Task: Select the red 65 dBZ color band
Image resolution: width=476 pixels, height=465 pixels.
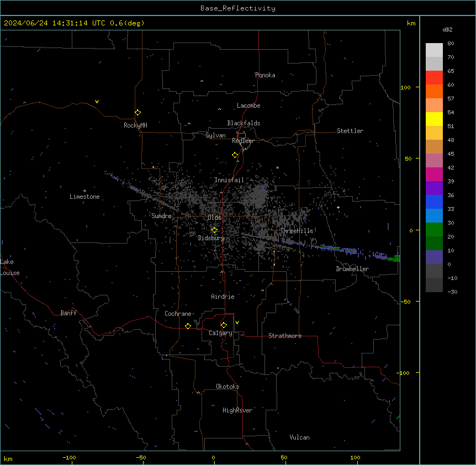Action: click(434, 77)
